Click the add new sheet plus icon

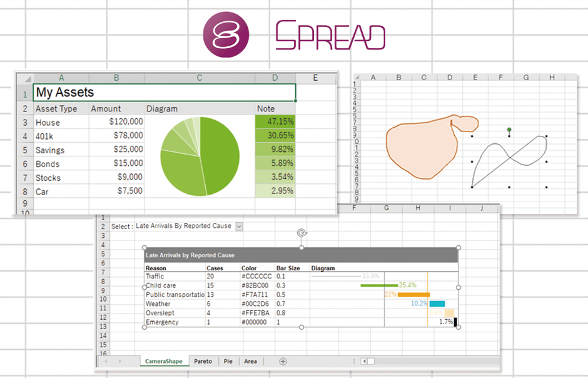(x=283, y=362)
